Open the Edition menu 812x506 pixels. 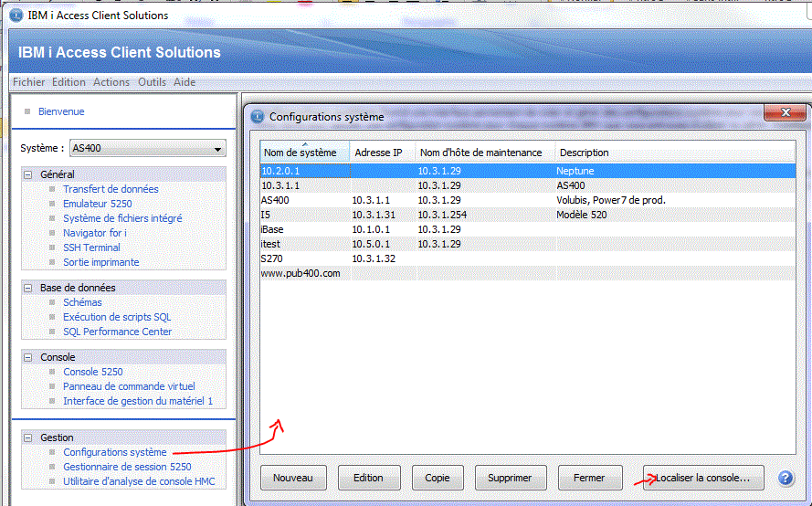coord(69,82)
